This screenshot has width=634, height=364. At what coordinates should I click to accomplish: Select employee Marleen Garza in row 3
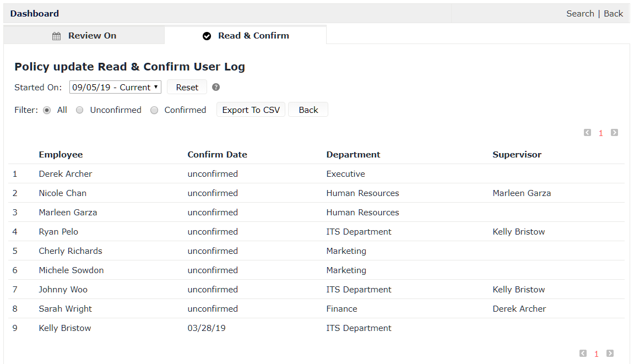click(x=68, y=213)
